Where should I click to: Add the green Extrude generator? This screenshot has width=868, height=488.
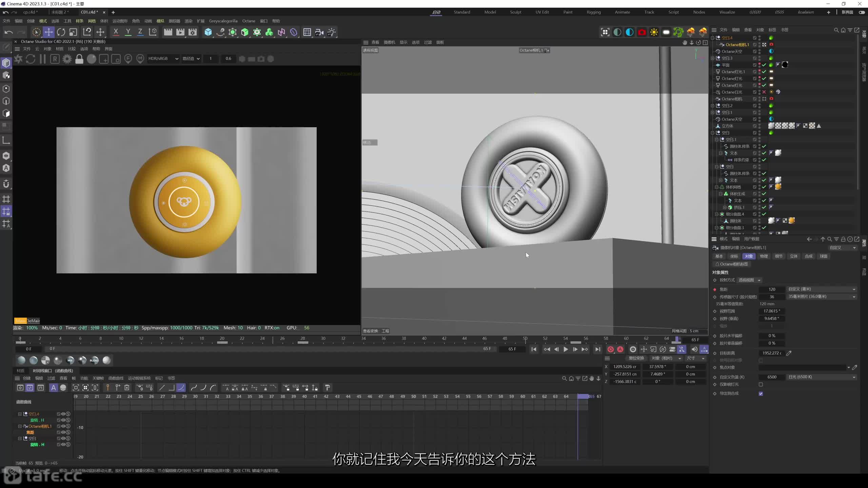[x=245, y=32]
